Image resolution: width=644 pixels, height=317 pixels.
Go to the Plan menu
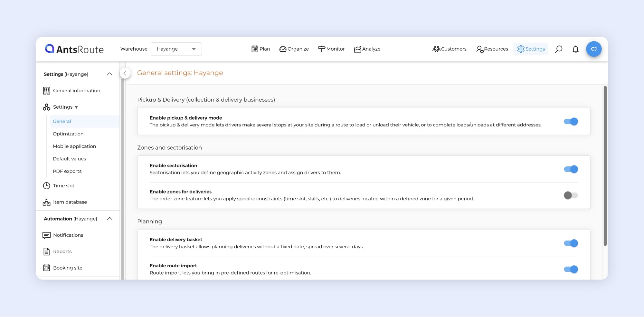click(260, 49)
